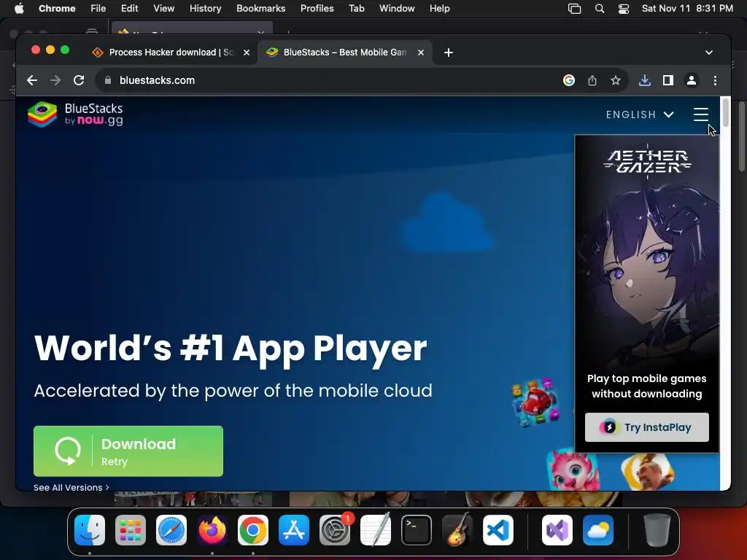Switch to Process Hacker download tab

[x=164, y=52]
